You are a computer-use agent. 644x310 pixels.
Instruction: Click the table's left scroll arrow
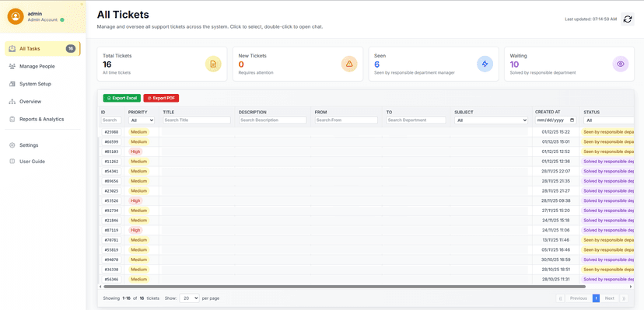click(x=100, y=287)
